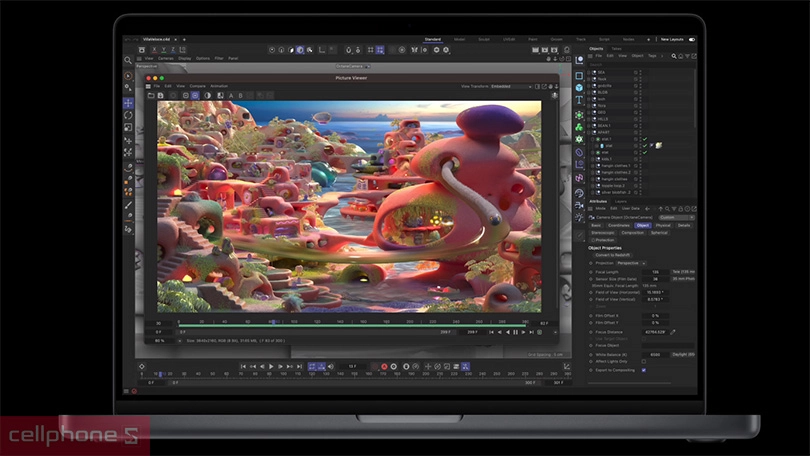Expand the stat.1 object in tree

593,139
